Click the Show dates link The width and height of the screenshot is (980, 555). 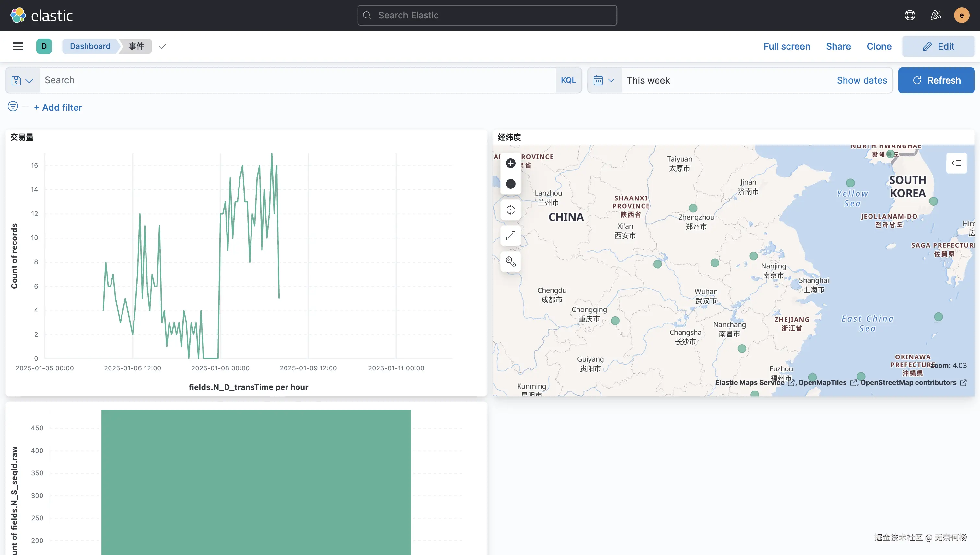pos(862,80)
